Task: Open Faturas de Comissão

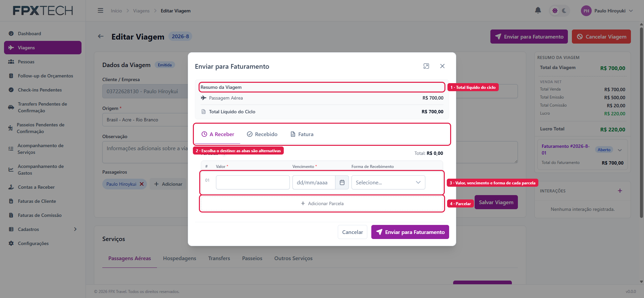Action: coord(43,215)
